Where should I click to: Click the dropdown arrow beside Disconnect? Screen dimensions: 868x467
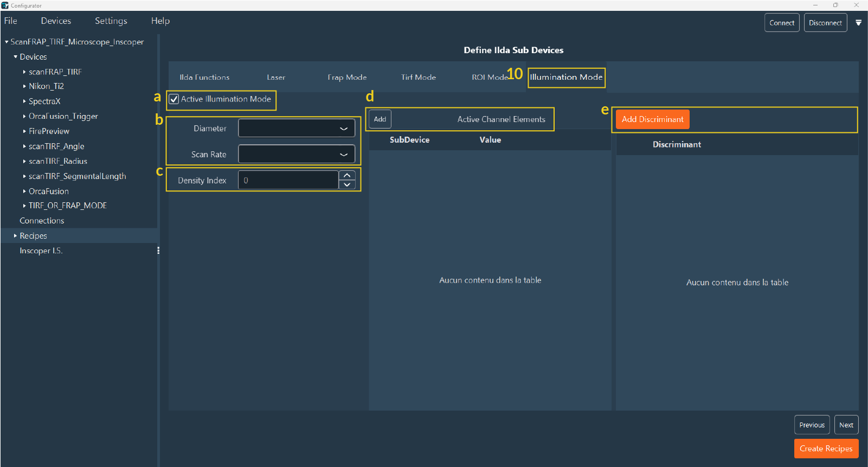[858, 23]
